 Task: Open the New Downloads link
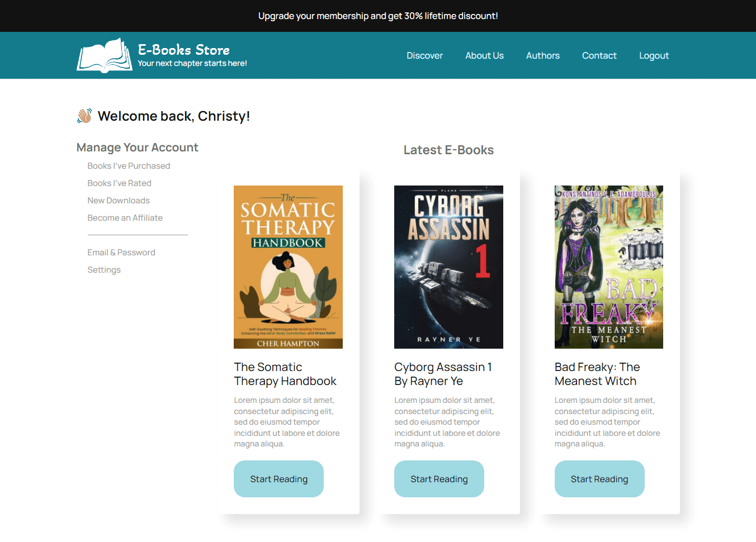119,201
